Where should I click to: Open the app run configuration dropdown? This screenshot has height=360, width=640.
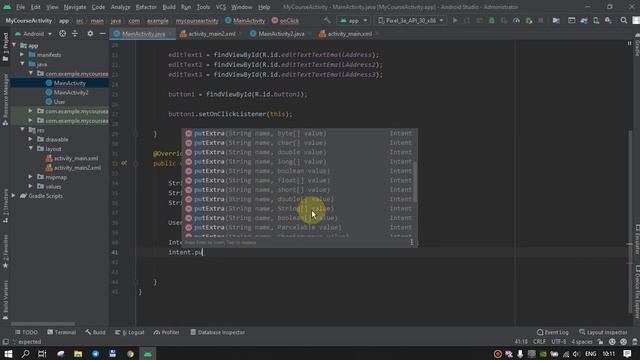point(353,20)
